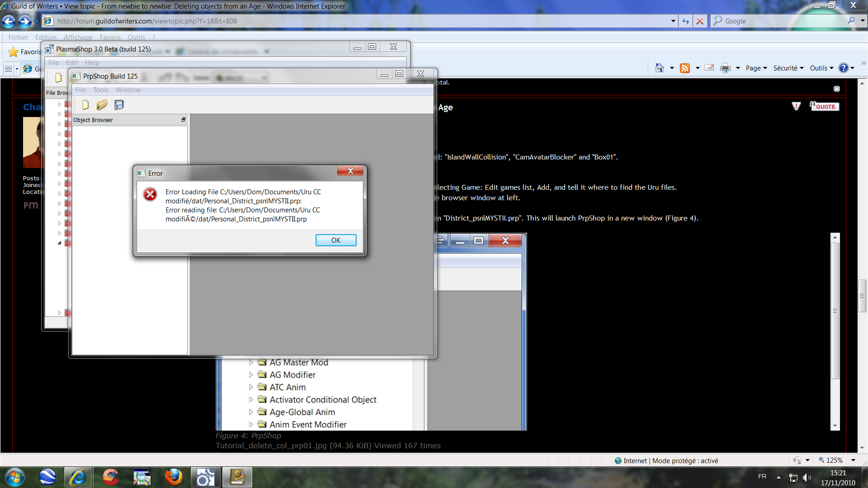
Task: Click the New file icon in PrpShop toolbar
Action: tap(85, 105)
